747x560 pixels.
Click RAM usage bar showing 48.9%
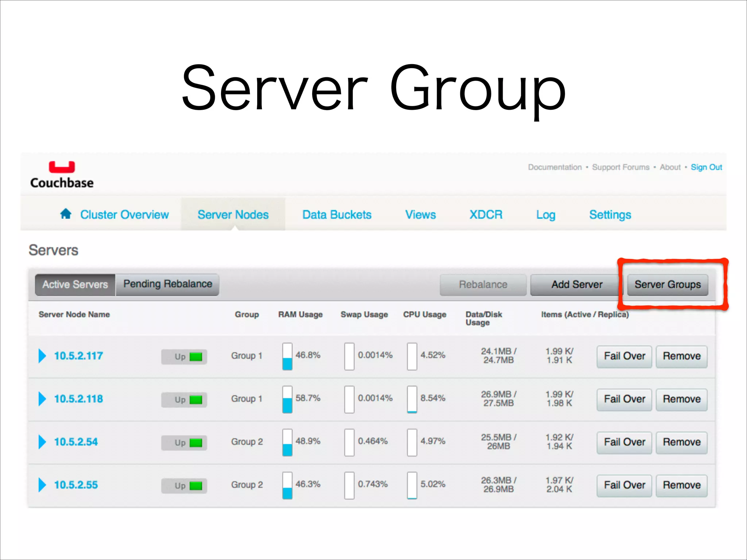[287, 442]
